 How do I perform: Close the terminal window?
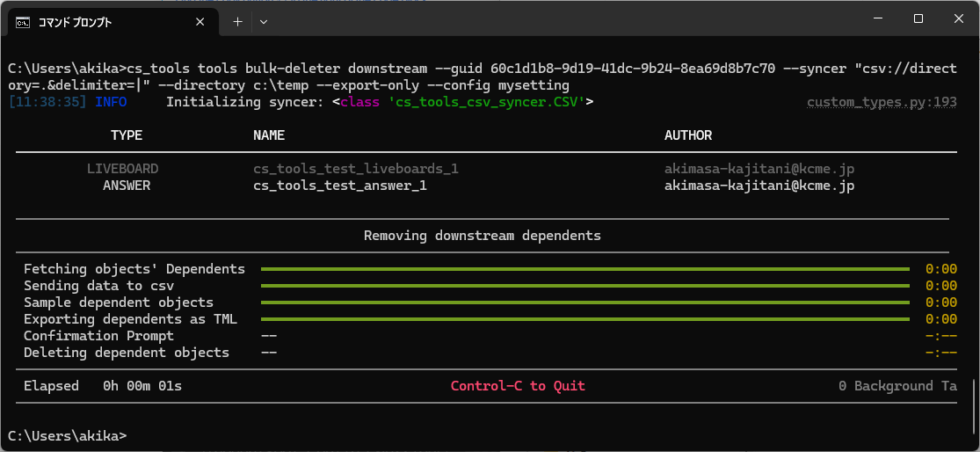click(958, 18)
